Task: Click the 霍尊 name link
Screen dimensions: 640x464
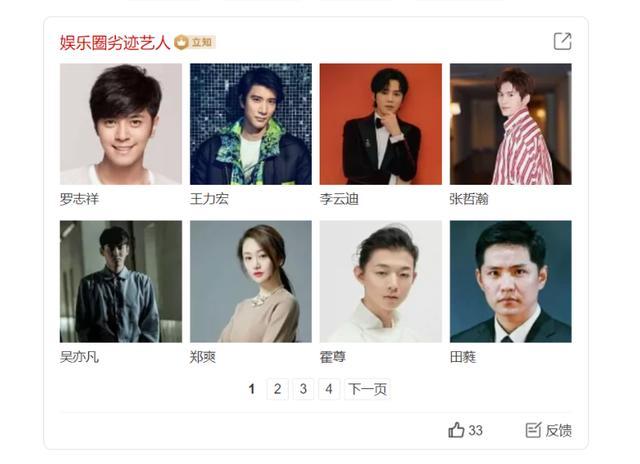Action: pos(333,357)
